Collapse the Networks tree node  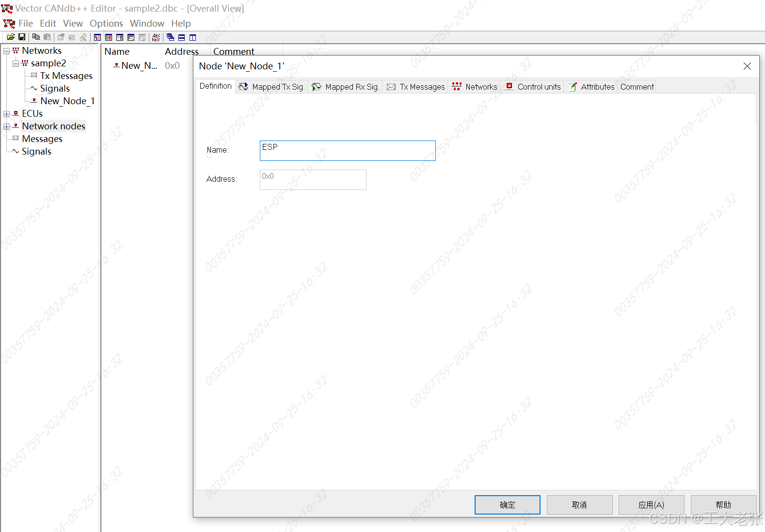pyautogui.click(x=6, y=51)
